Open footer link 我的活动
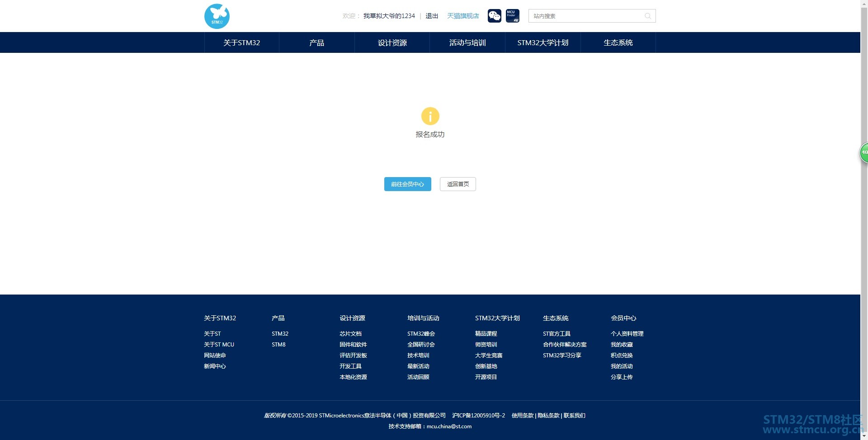The width and height of the screenshot is (868, 440). click(622, 366)
